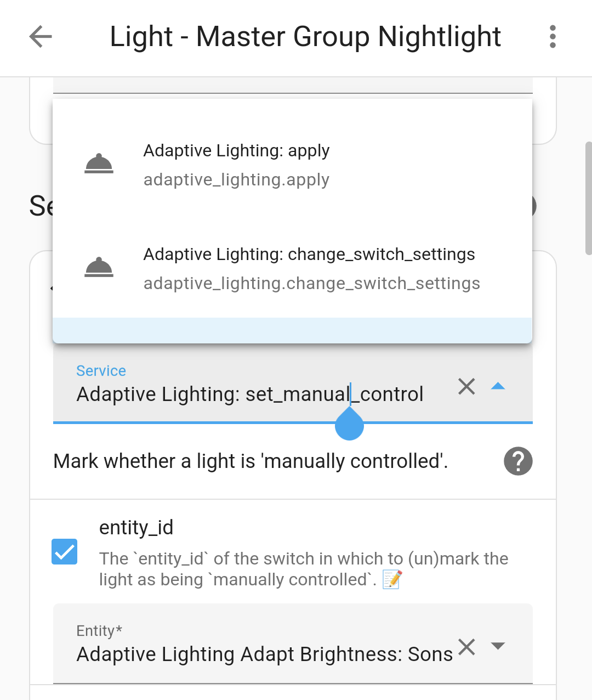Viewport: 592px width, 700px height.
Task: Clear the Service field with its X icon
Action: 466,387
